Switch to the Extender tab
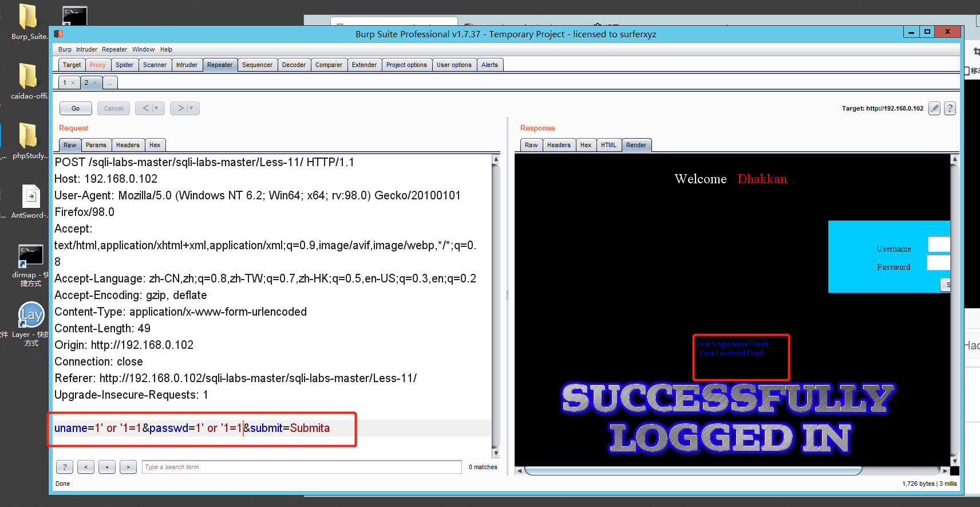980x507 pixels. (x=365, y=65)
